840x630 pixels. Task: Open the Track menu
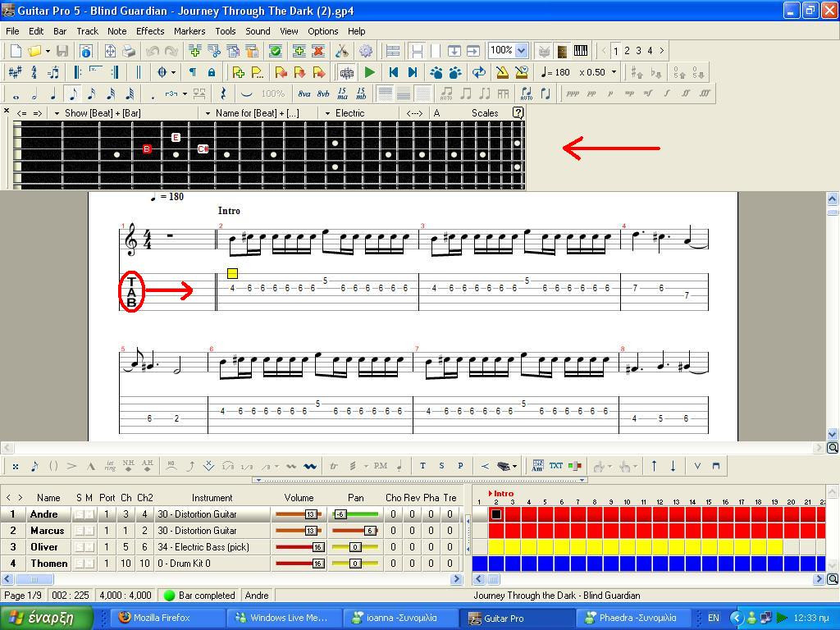87,31
